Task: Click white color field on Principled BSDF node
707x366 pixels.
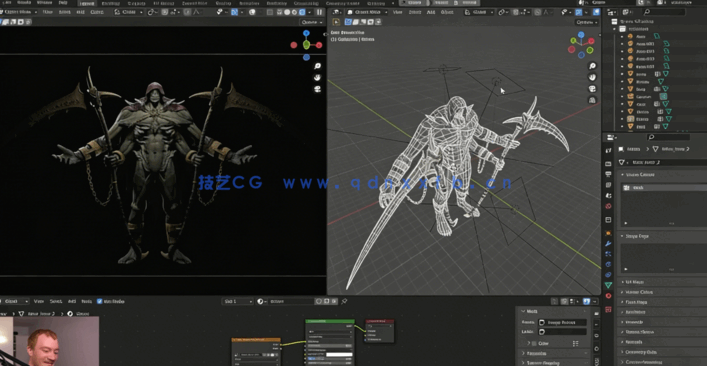Action: click(x=339, y=355)
